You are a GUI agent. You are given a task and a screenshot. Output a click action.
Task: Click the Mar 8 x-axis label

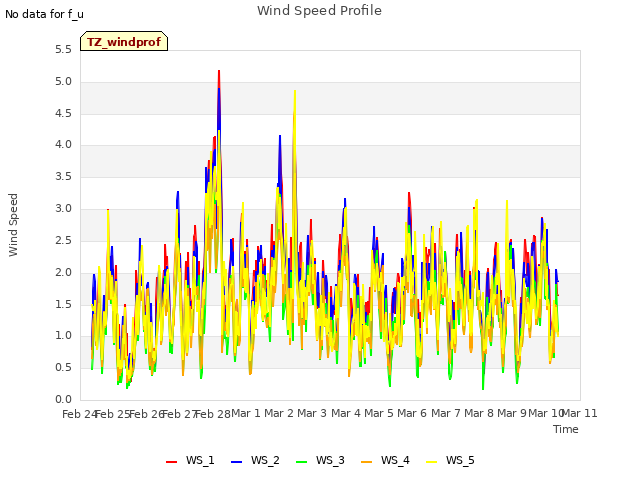click(x=479, y=413)
